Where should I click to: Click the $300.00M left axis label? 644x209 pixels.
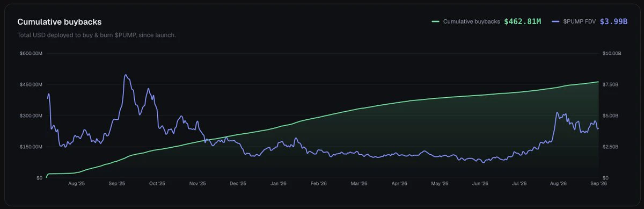(x=31, y=116)
